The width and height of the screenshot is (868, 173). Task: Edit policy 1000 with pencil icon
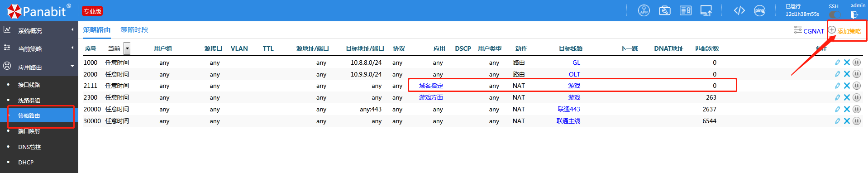click(x=838, y=62)
